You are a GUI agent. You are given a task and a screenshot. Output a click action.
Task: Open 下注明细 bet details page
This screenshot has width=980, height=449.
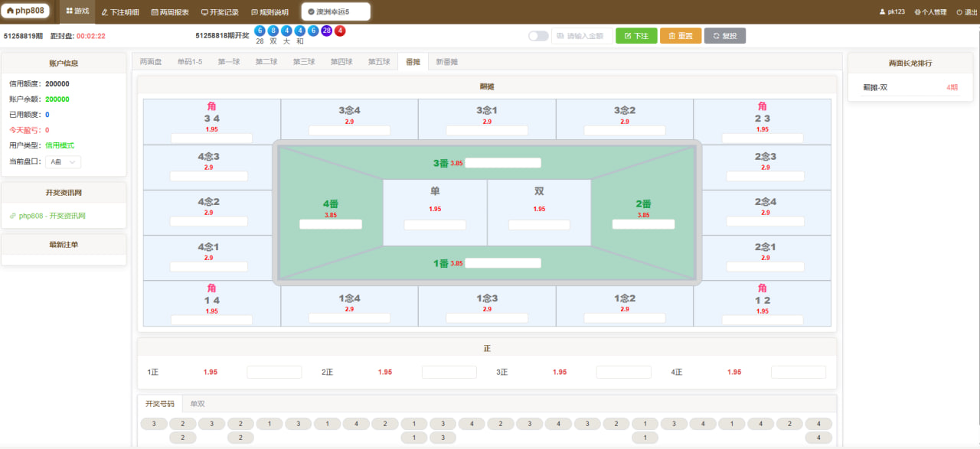tap(120, 12)
